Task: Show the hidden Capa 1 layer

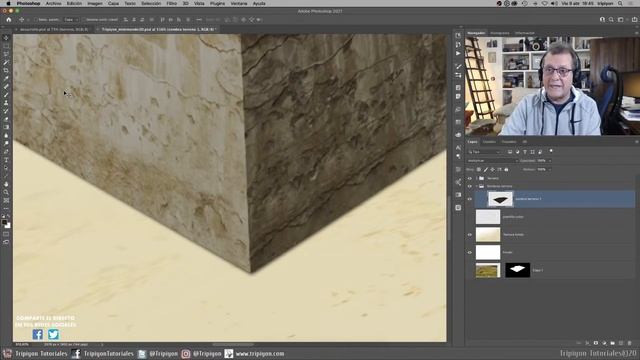Action: 469,270
